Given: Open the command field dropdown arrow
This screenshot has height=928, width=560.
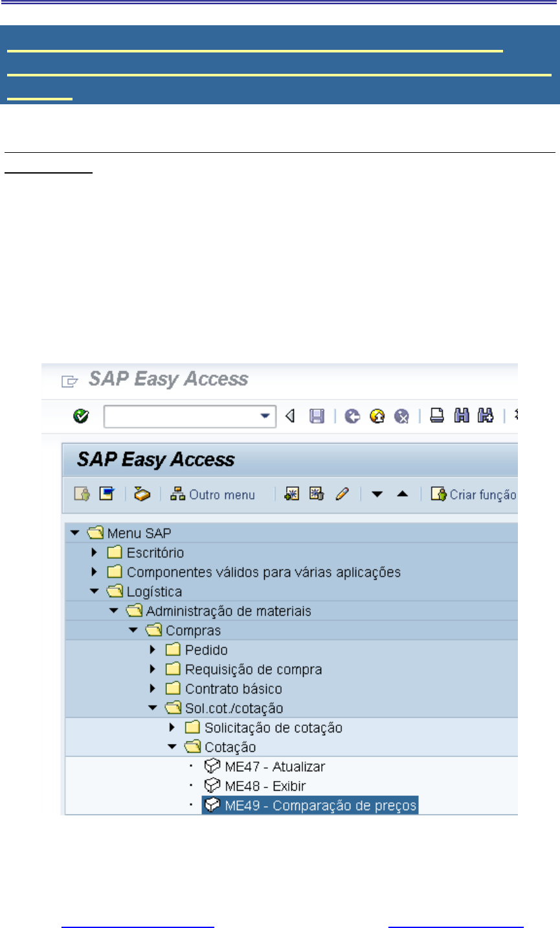Looking at the screenshot, I should coord(265,416).
